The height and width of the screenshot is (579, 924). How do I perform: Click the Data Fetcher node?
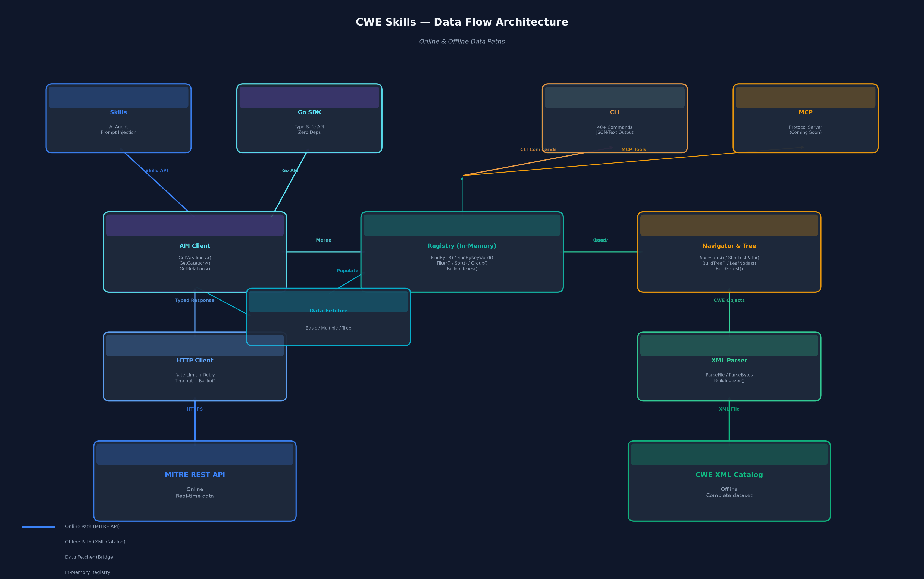click(x=328, y=317)
